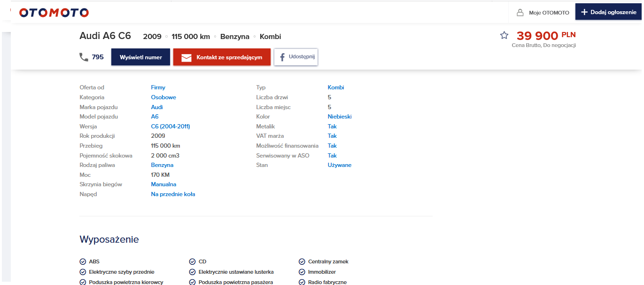Click Tak next to Serwisowany w ASO
This screenshot has height=285, width=644.
pos(332,156)
